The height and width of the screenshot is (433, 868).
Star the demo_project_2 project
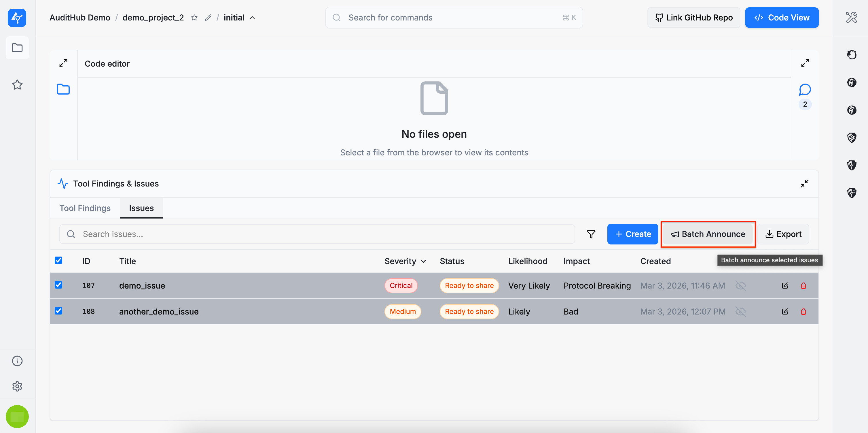point(194,18)
